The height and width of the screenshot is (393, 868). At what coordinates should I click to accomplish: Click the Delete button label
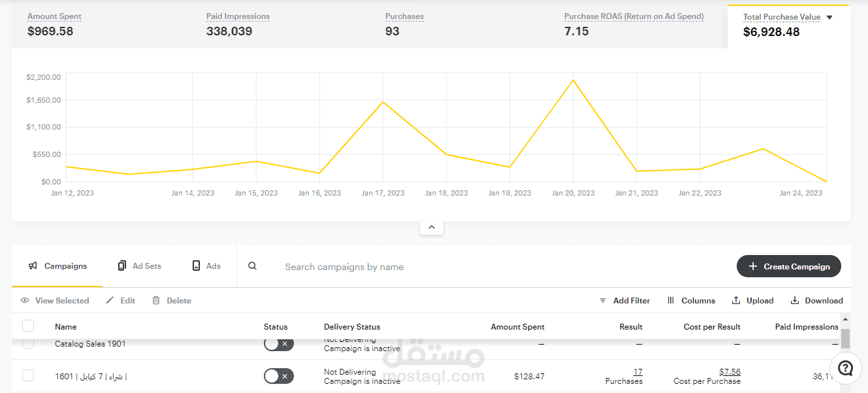coord(179,301)
